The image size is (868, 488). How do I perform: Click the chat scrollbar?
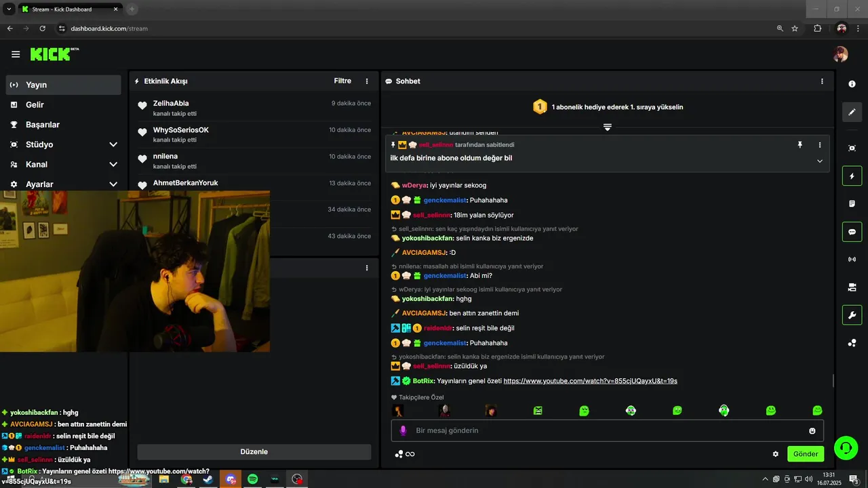pyautogui.click(x=833, y=381)
